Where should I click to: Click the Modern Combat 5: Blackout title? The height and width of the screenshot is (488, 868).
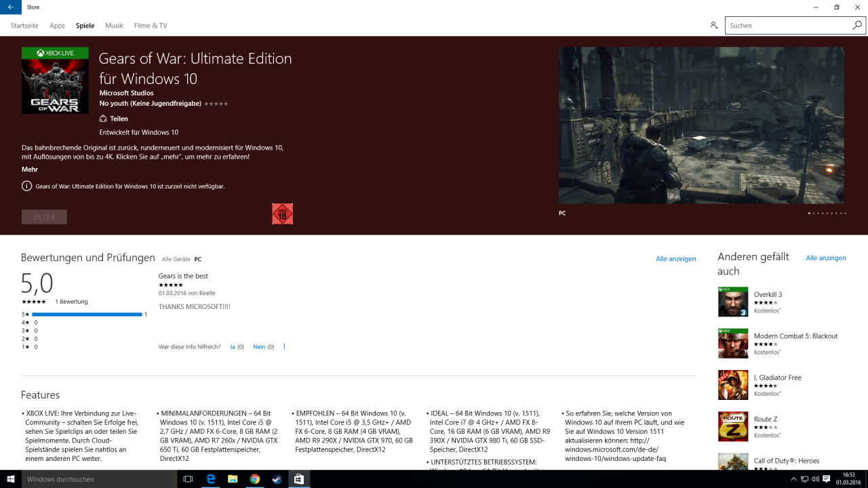[795, 336]
